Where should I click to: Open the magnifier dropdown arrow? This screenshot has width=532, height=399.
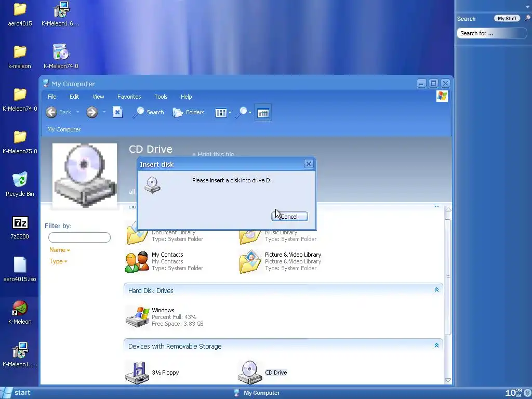(250, 113)
